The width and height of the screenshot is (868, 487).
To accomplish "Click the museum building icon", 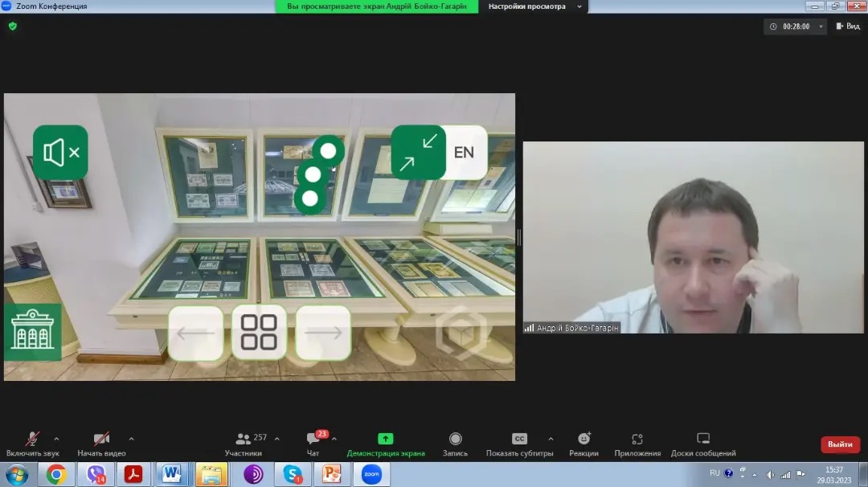I will click(x=32, y=332).
